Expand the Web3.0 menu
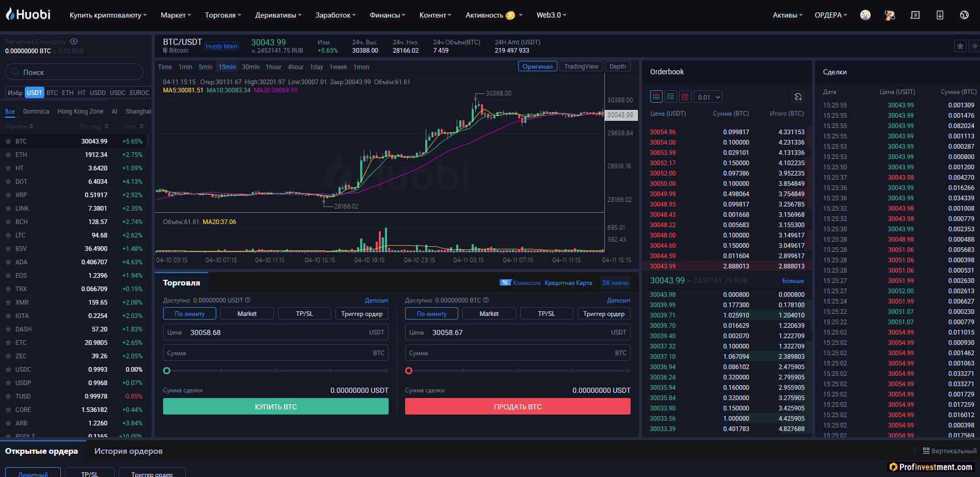980x477 pixels. click(x=551, y=15)
